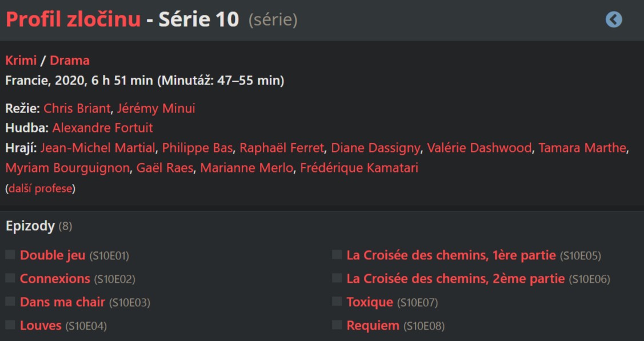Toggle checkbox beside Double jeu episode

[x=10, y=255]
